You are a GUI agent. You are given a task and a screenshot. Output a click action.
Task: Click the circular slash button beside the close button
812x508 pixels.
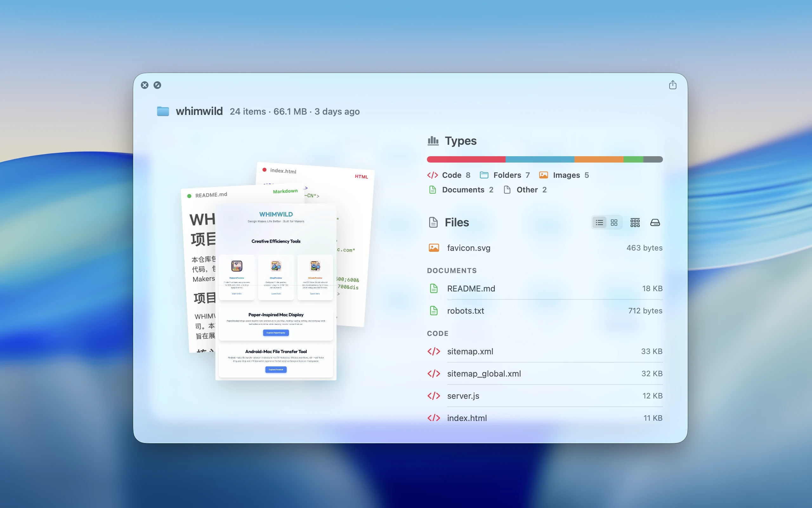pyautogui.click(x=157, y=85)
